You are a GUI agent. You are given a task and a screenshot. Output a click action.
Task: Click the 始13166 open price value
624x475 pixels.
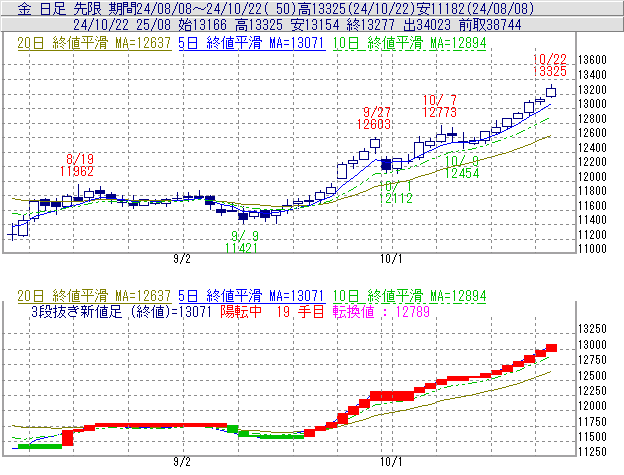coord(203,25)
